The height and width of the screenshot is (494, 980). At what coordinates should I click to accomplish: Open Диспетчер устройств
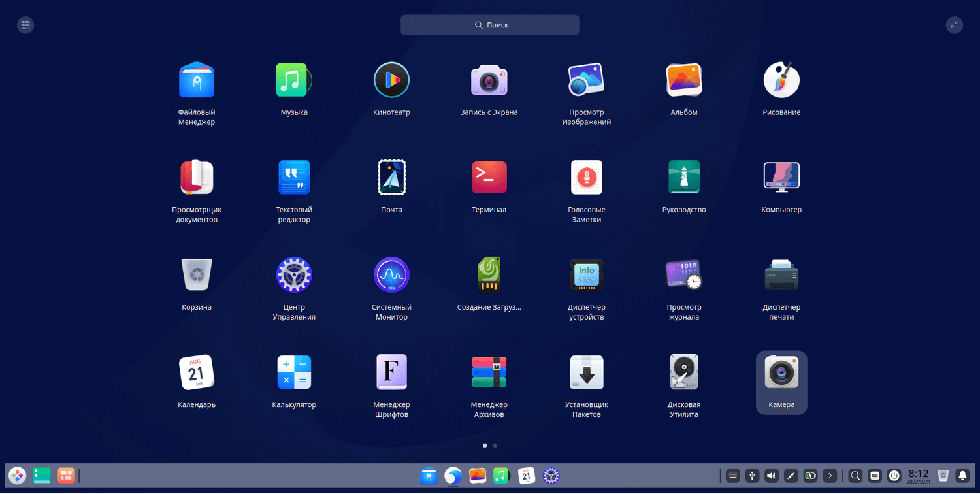(x=587, y=275)
